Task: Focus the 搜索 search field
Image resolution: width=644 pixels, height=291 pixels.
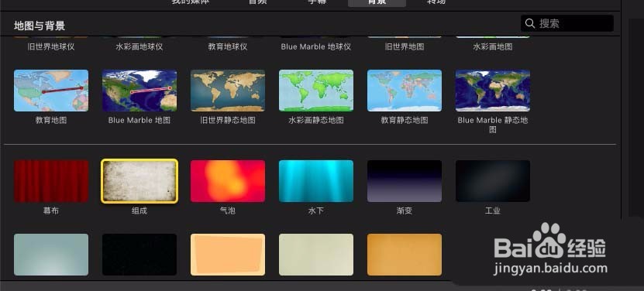Action: [x=567, y=23]
